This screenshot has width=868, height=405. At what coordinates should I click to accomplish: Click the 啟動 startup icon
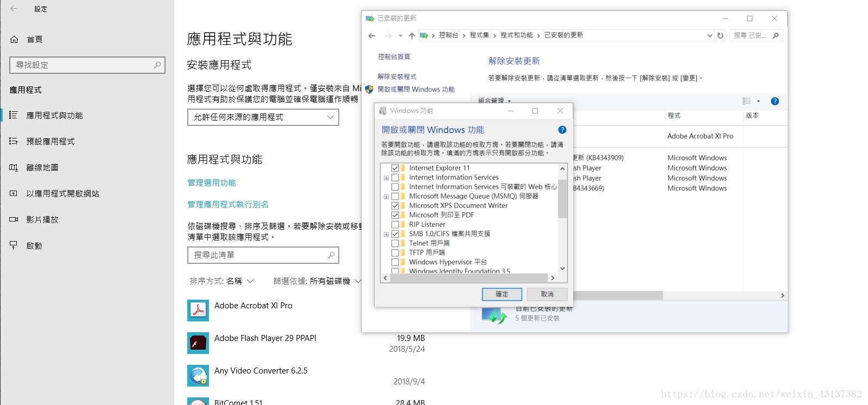tap(14, 245)
